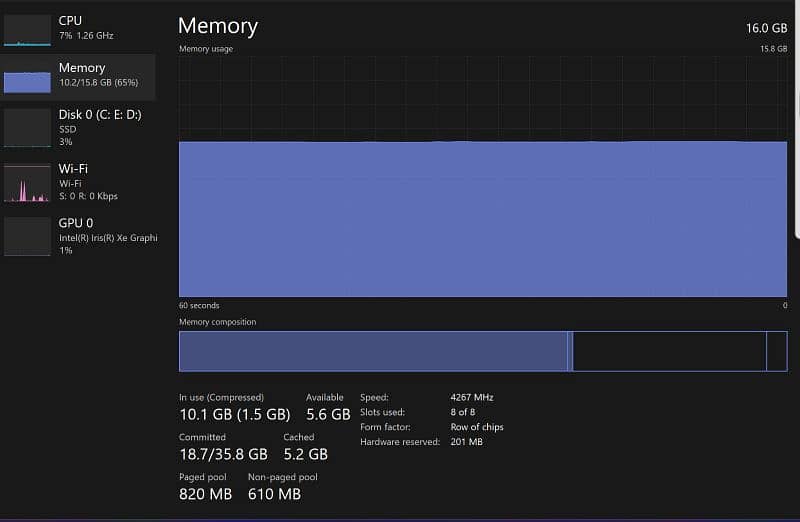Click the standby segment of Memory composition bar
The image size is (800, 522).
(668, 351)
